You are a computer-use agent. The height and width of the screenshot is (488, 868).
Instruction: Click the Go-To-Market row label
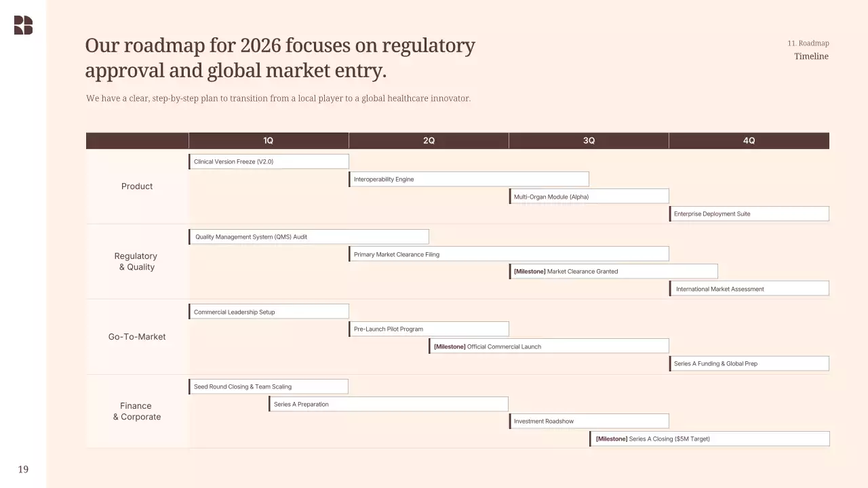click(x=137, y=337)
